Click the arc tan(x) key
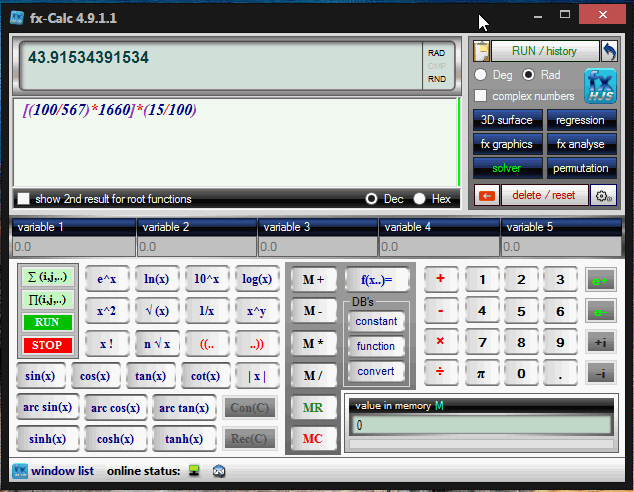This screenshot has width=634, height=492. 184,408
